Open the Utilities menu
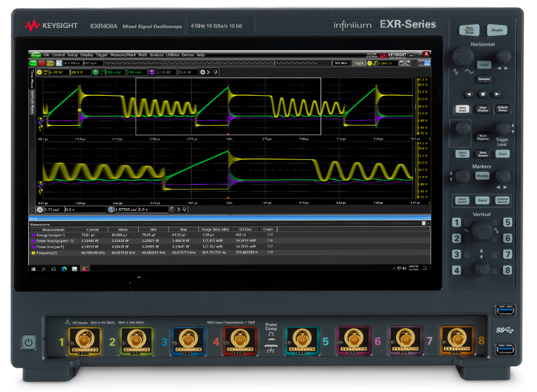Image resolution: width=537 pixels, height=392 pixels. pos(173,55)
